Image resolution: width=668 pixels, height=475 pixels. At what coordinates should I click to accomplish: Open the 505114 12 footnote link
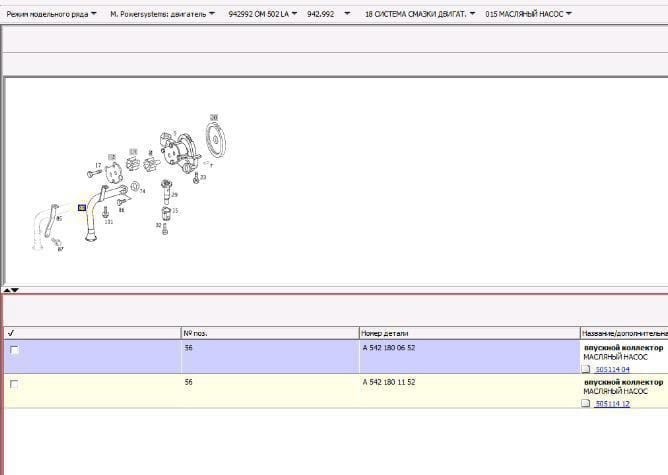pos(612,404)
